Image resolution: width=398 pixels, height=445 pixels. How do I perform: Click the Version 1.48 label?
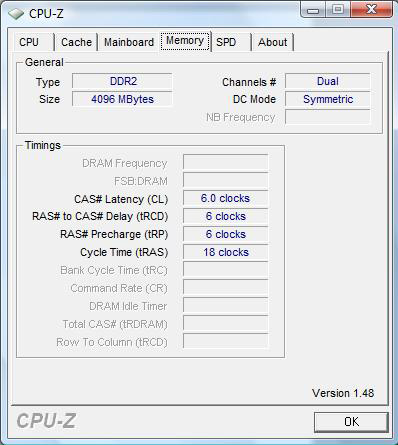tap(343, 393)
